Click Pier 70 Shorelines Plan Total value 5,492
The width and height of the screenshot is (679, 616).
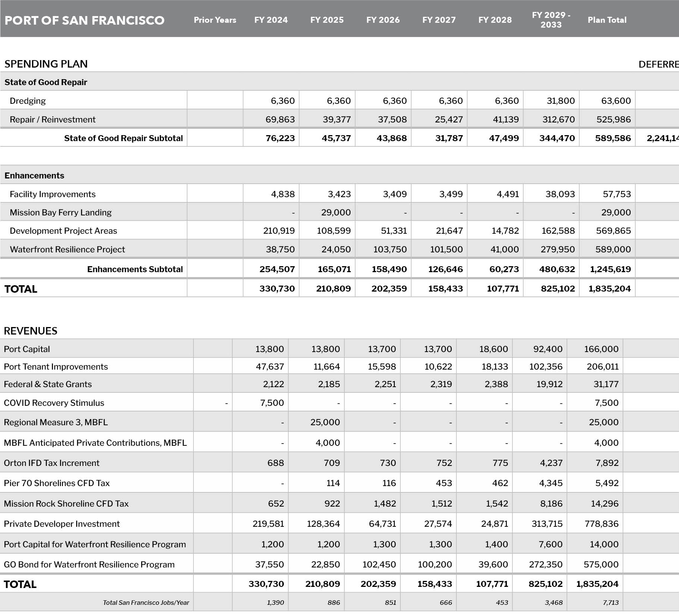(x=607, y=483)
